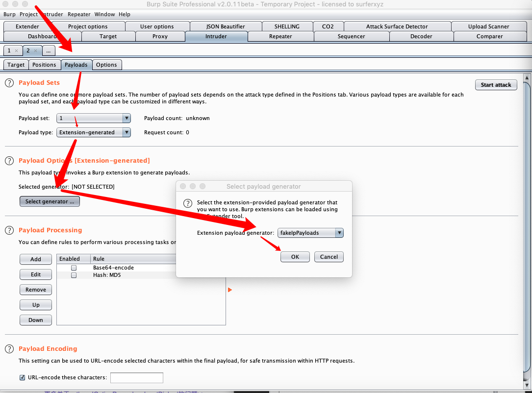
Task: Select the Intruder tab
Action: point(216,36)
